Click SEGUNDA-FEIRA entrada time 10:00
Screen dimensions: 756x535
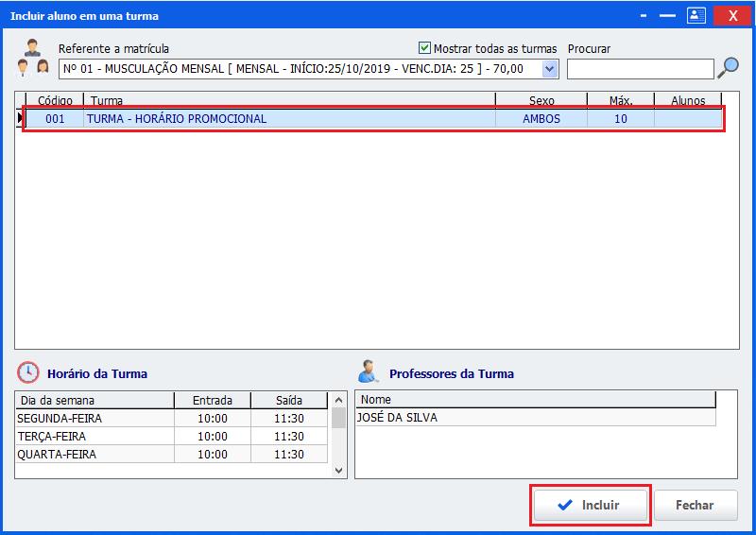(x=213, y=418)
